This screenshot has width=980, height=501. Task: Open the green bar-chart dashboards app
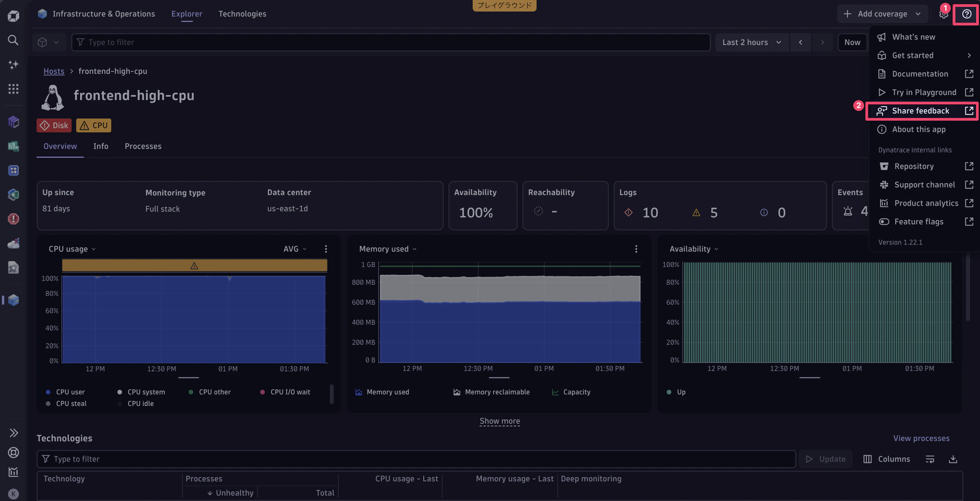[13, 146]
